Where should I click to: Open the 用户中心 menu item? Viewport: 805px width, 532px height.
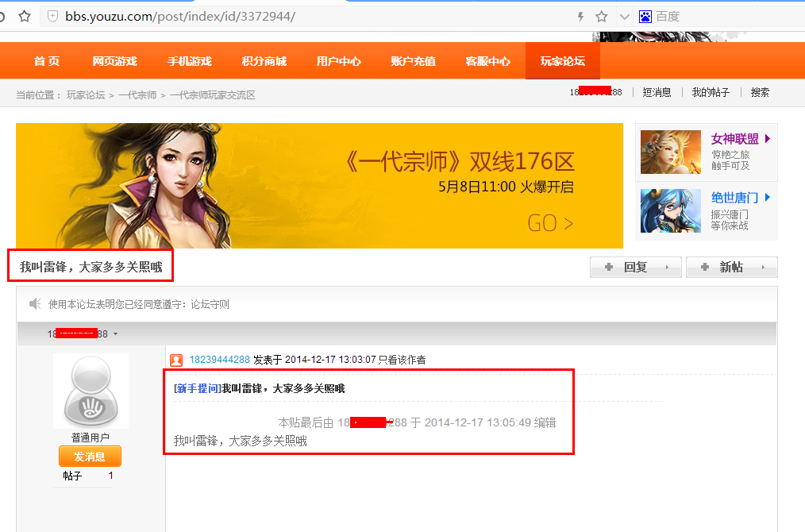[x=338, y=61]
